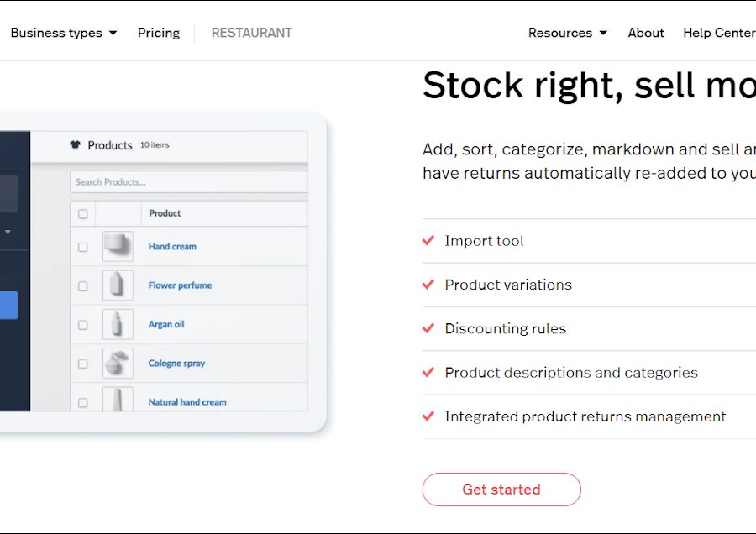Screen dimensions: 756x534
Task: Open the Resources dropdown menu
Action: pyautogui.click(x=568, y=33)
